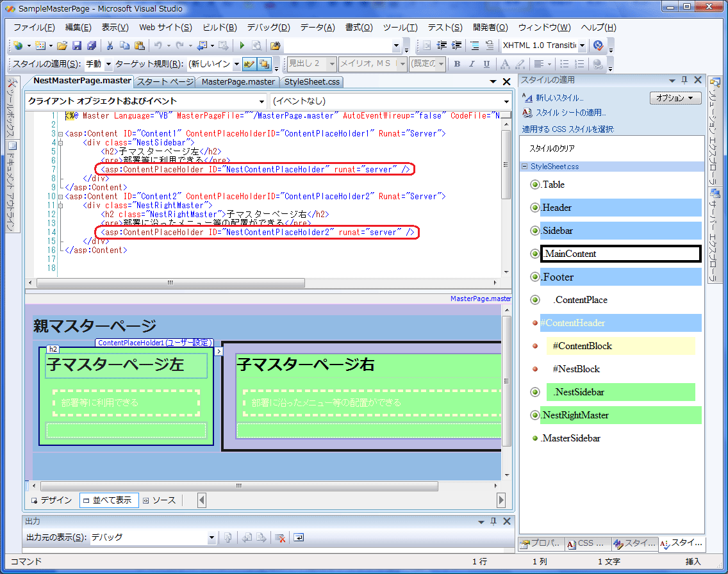The image size is (728, 574).
Task: Click スタイル シートの適用... link
Action: pos(570,113)
